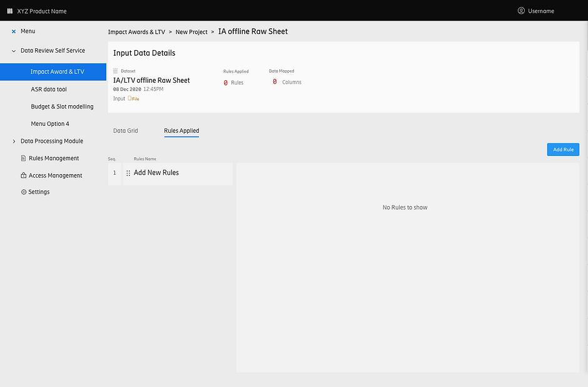The height and width of the screenshot is (387, 588).
Task: Go to Impact Awards & LTV breadcrumb
Action: (136, 32)
